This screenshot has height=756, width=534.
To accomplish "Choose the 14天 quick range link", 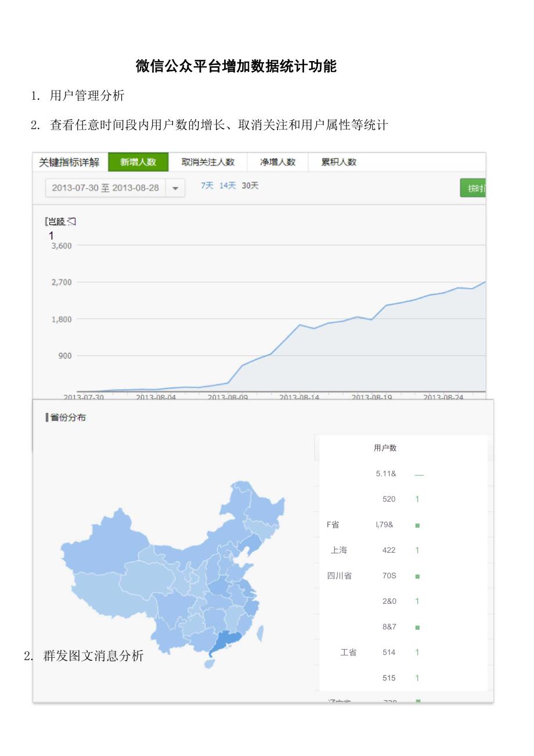I will pyautogui.click(x=228, y=186).
